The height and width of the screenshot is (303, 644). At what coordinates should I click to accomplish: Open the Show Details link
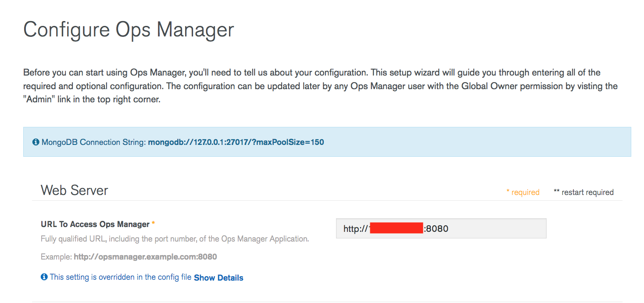pyautogui.click(x=218, y=278)
